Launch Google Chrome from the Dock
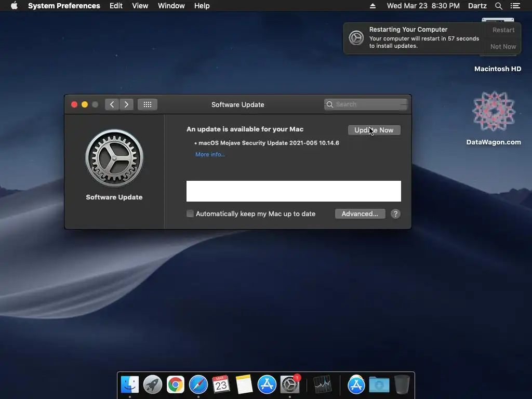This screenshot has height=399, width=532. [x=176, y=384]
